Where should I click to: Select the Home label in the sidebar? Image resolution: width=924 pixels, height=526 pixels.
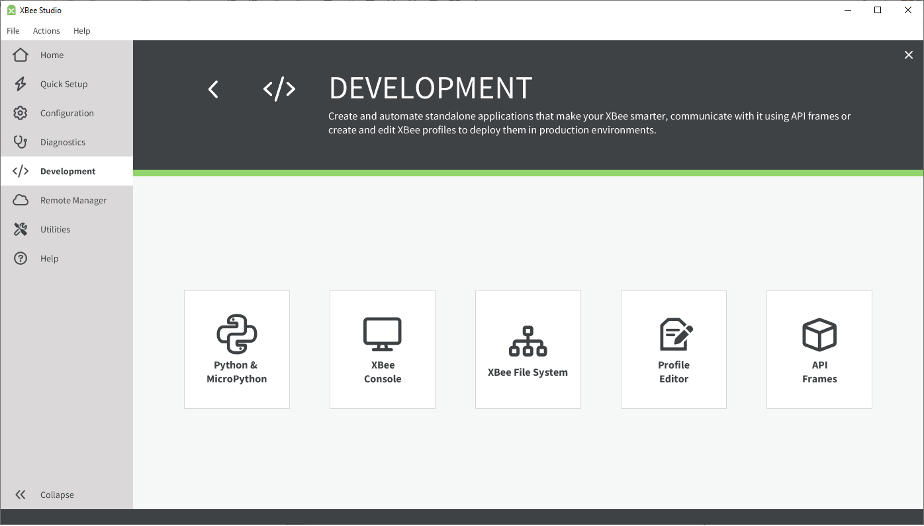[52, 55]
